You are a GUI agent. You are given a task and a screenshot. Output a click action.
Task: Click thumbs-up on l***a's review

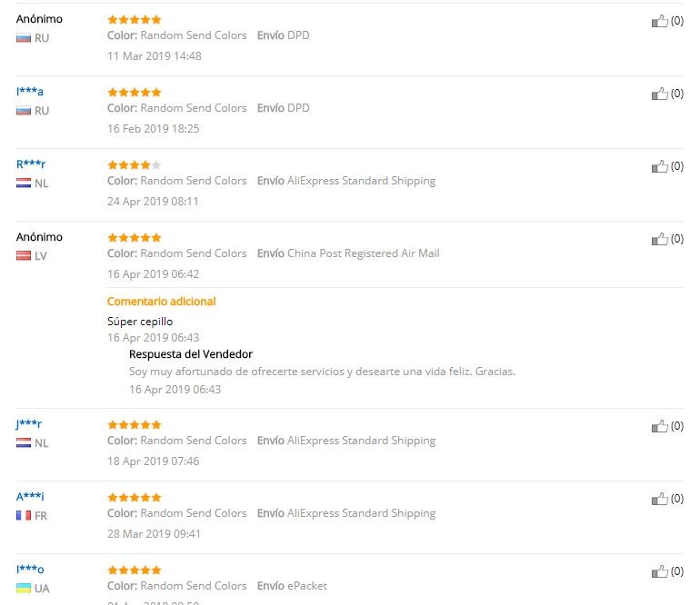point(659,94)
